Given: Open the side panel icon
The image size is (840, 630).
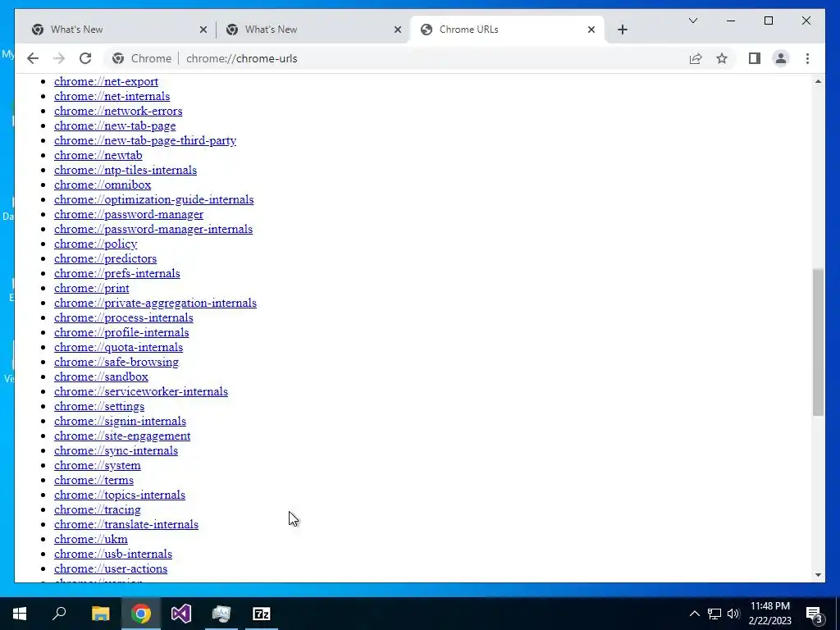Looking at the screenshot, I should coord(755,58).
